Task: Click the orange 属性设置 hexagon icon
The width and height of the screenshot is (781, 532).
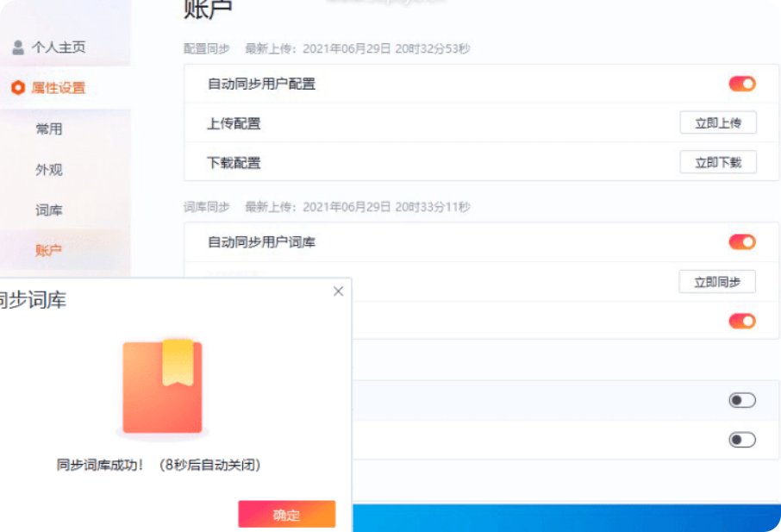Action: pos(18,88)
